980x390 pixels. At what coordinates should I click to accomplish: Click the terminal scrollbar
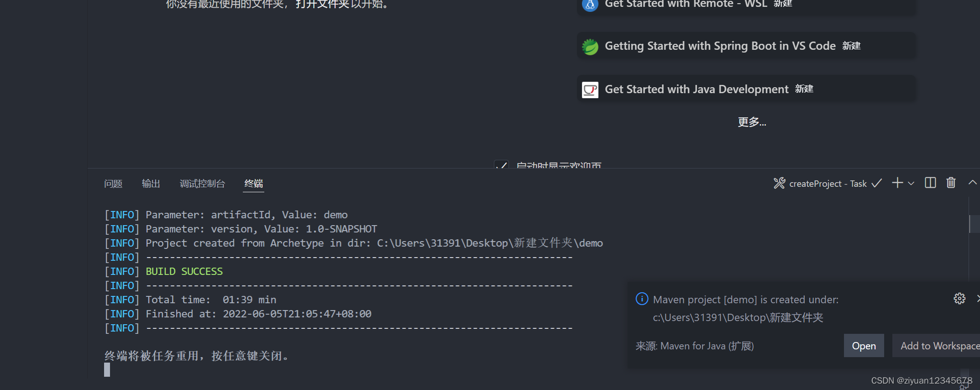[974, 224]
